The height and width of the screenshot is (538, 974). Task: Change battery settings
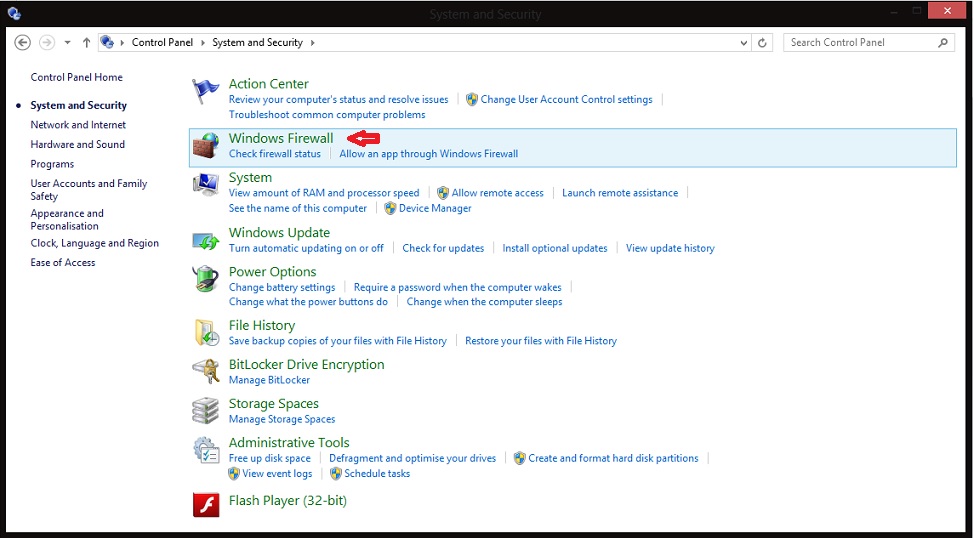tap(282, 287)
